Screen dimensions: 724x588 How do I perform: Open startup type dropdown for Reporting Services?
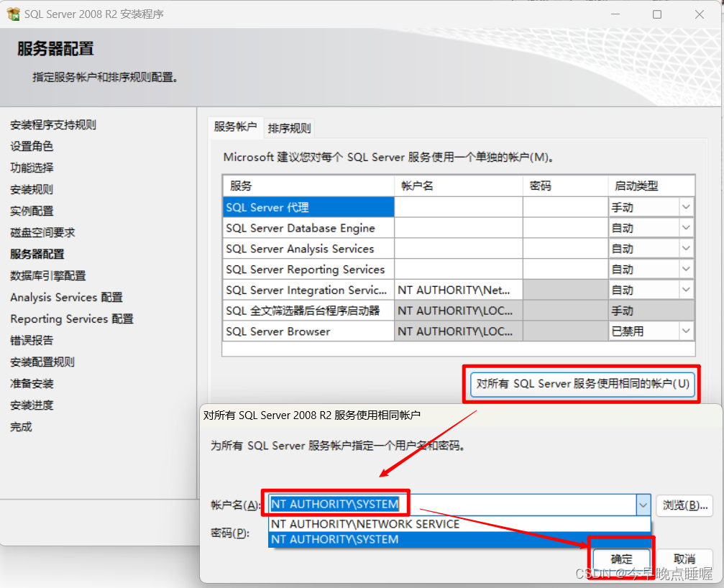686,269
